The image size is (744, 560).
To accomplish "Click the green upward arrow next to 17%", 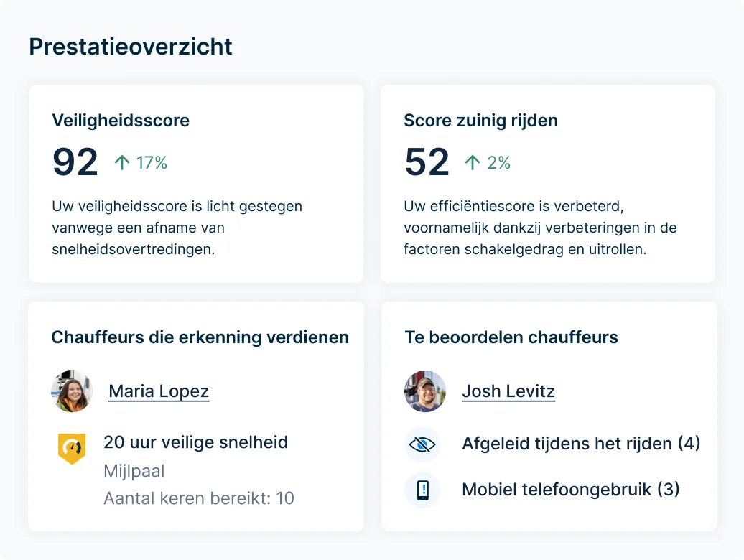I will point(122,162).
